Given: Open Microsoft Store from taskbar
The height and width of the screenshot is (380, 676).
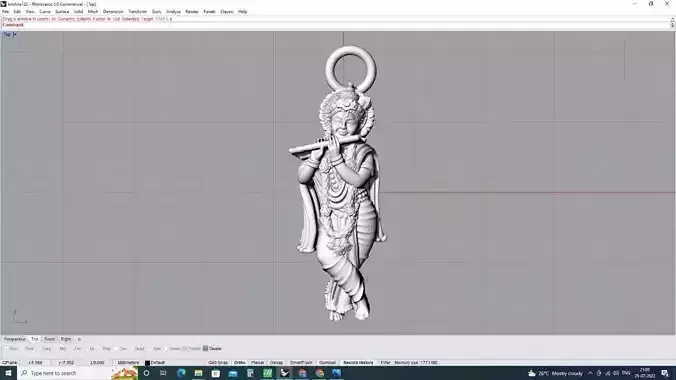Looking at the screenshot, I should [216, 373].
